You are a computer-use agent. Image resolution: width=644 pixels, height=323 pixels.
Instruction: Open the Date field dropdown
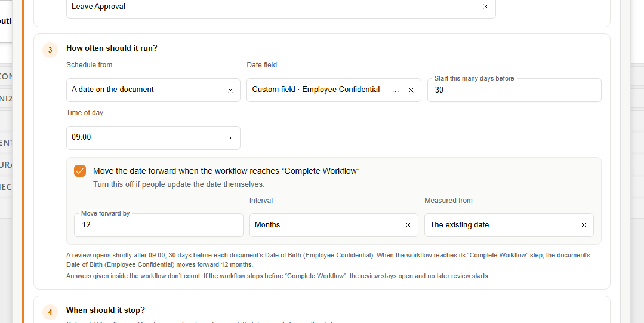[334, 90]
